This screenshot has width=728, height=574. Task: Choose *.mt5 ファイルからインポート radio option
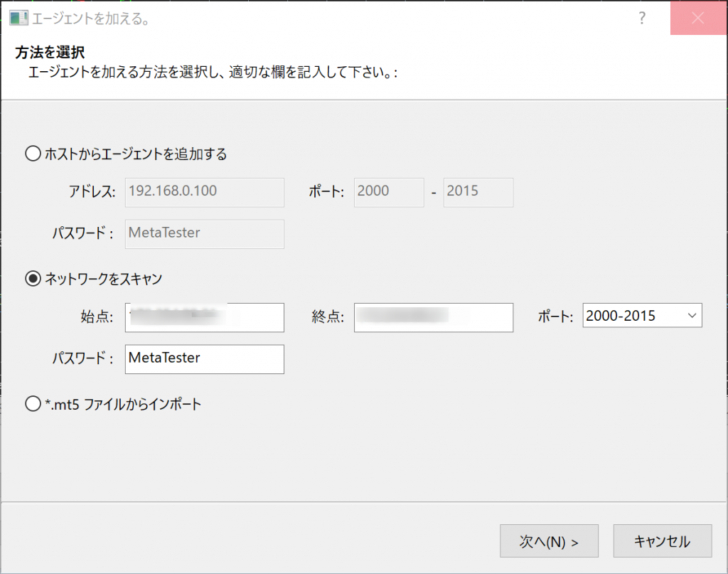[33, 404]
